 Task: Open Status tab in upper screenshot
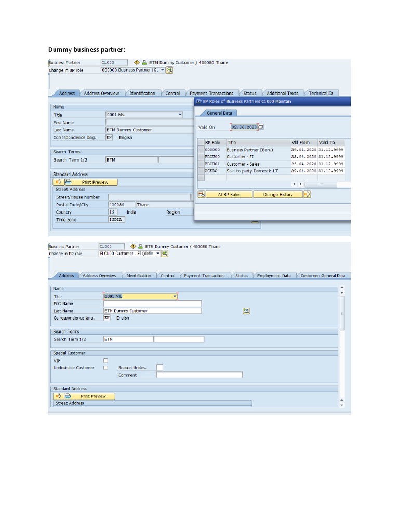point(250,94)
